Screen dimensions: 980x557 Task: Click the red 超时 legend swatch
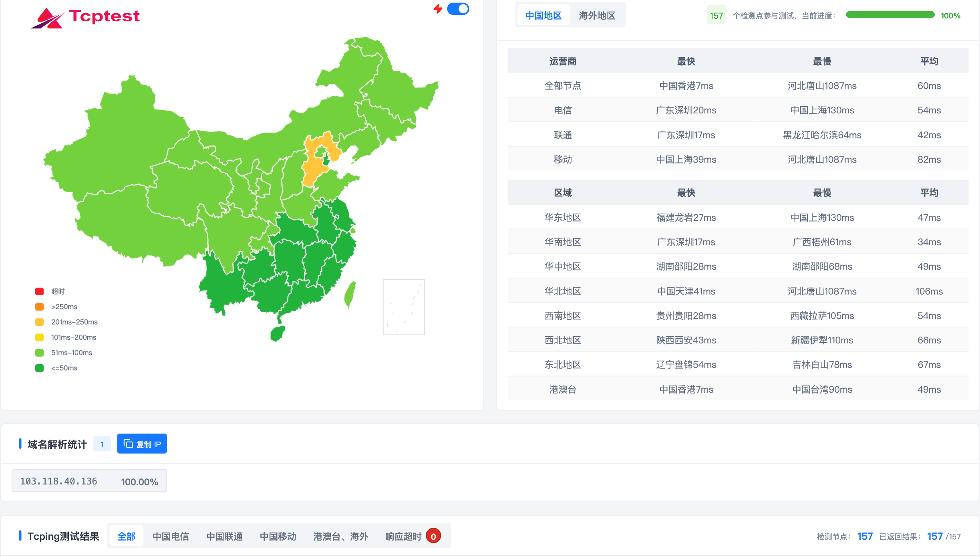[39, 291]
